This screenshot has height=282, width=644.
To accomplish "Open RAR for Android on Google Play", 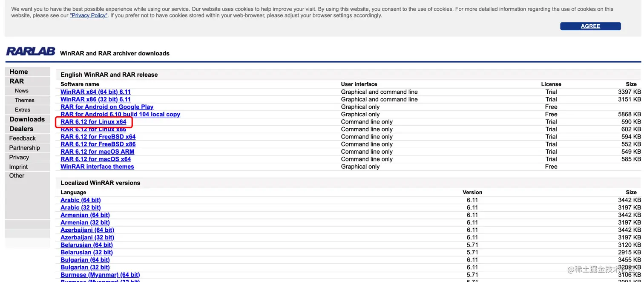I will 107,107.
